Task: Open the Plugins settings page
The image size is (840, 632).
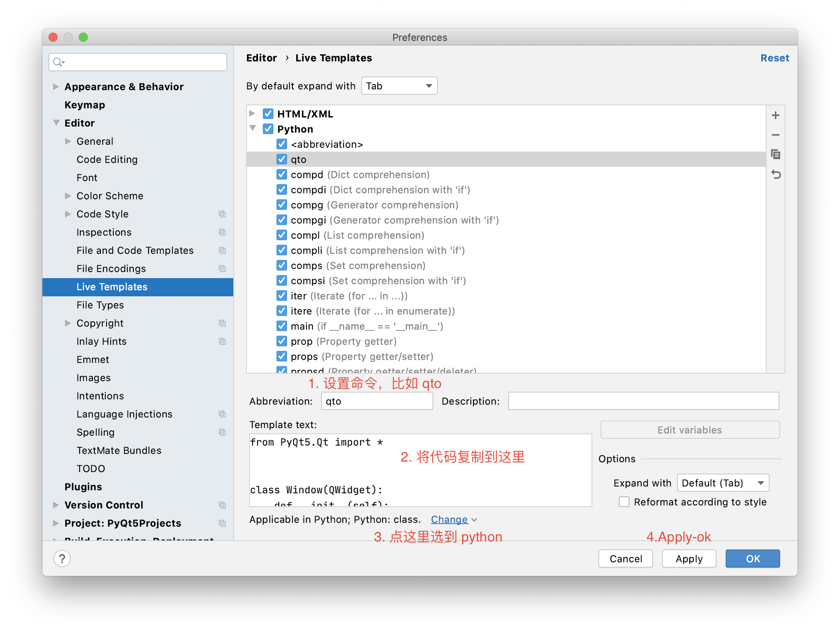Action: click(83, 487)
